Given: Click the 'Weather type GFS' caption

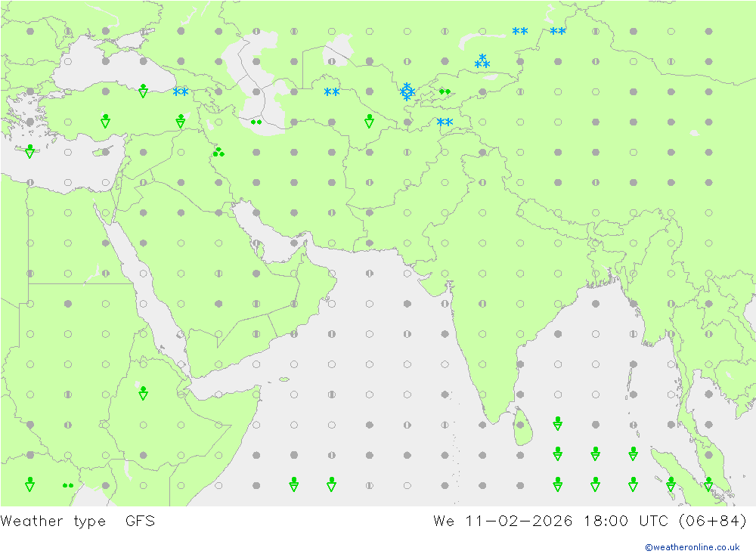Looking at the screenshot, I should click(78, 522).
